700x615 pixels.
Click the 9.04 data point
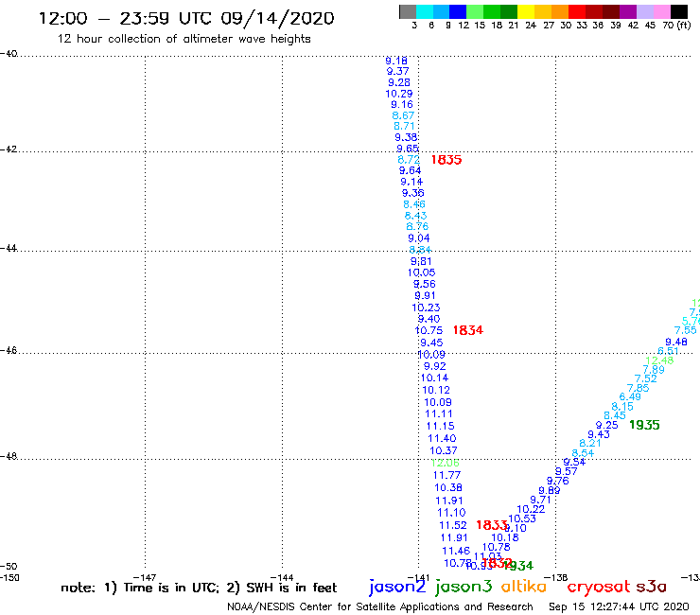[419, 238]
